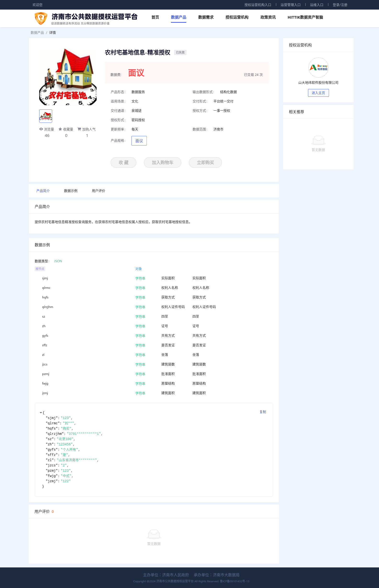Viewport: 379px width, 588px height.
Task: Open the 首页 navigation menu item
Action: pyautogui.click(x=155, y=17)
